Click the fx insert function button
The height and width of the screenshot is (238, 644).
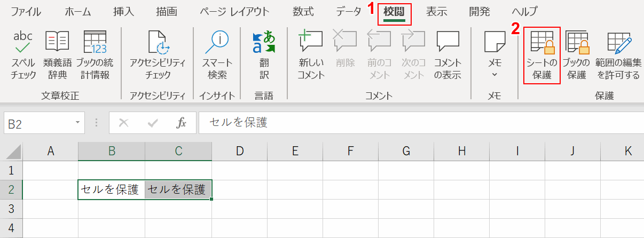[x=182, y=123]
